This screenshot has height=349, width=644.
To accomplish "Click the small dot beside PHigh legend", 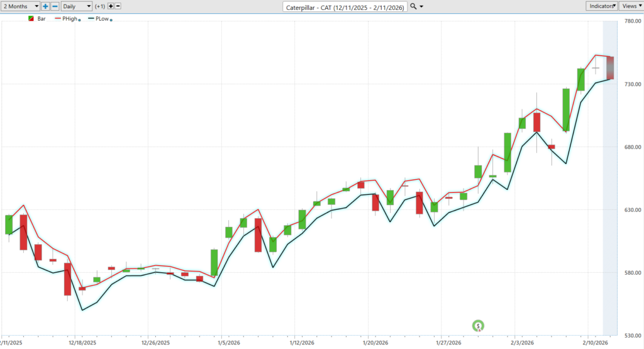I will (x=79, y=20).
